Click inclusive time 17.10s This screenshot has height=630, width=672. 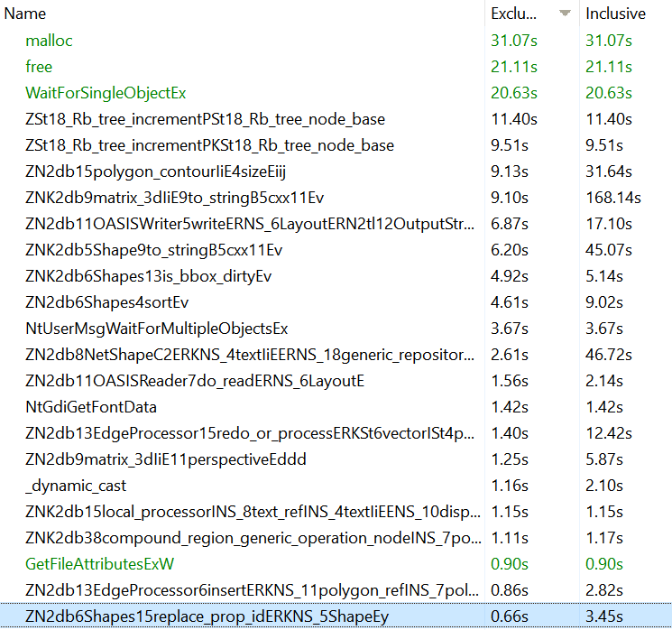609,224
